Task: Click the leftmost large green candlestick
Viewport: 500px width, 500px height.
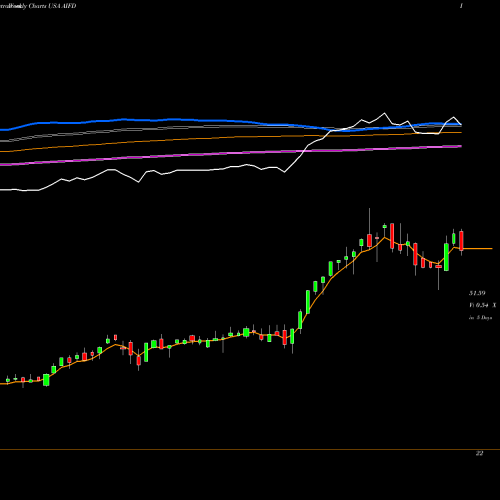Action: [46, 380]
